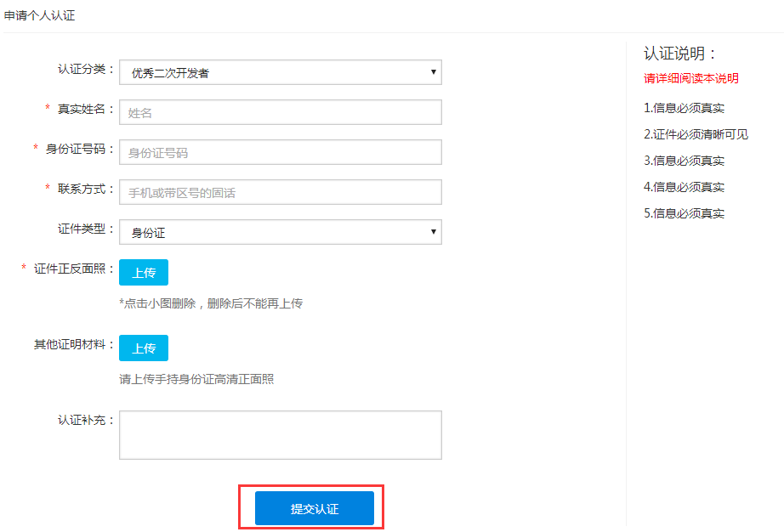Screen dimensions: 784x532
Task: Upload button for 证件正反面照
Action: click(144, 272)
